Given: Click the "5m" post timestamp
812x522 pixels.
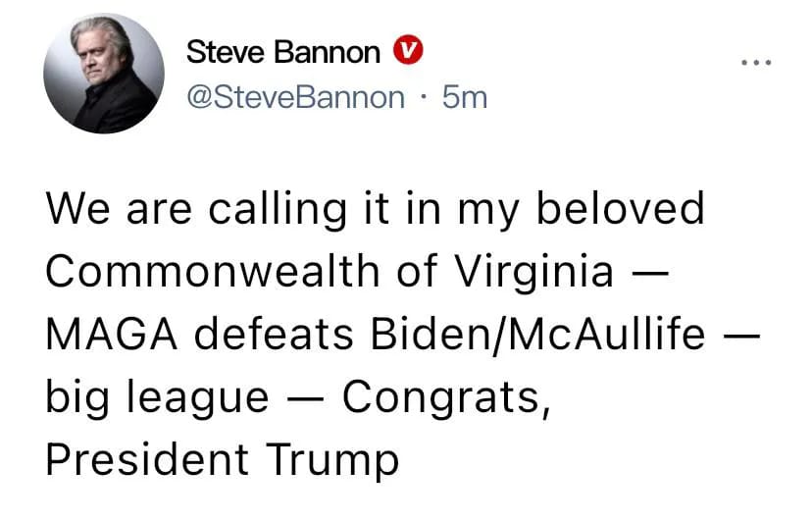Looking at the screenshot, I should 464,97.
